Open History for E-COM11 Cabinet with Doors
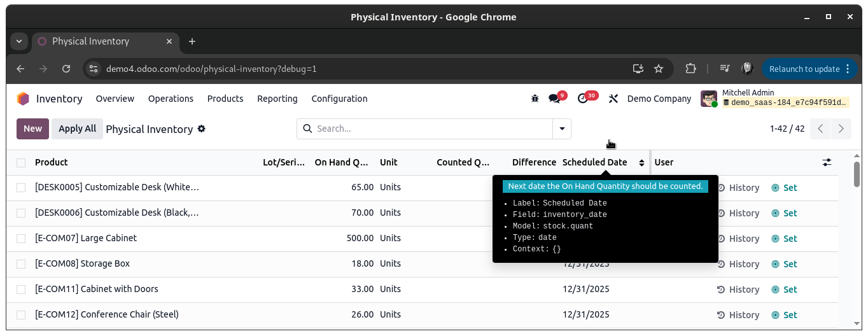Screen dimensions: 868x336 (x=738, y=290)
